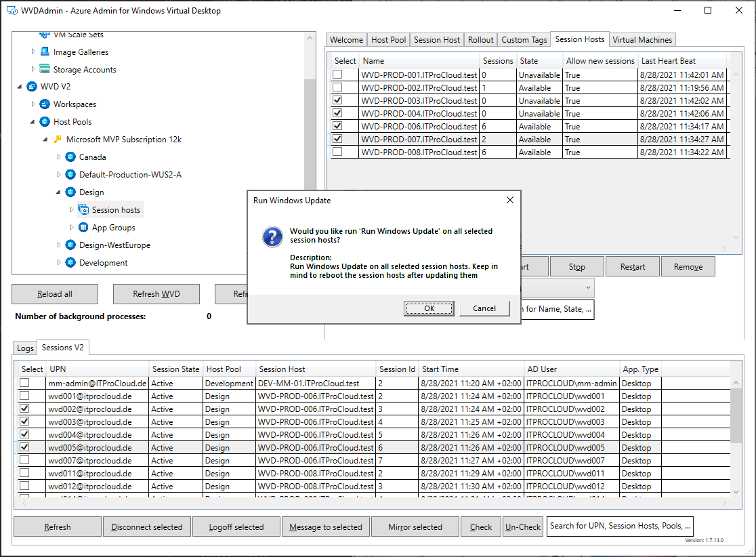This screenshot has width=756, height=557.
Task: Open the combo box below the Stop button
Action: 588,288
